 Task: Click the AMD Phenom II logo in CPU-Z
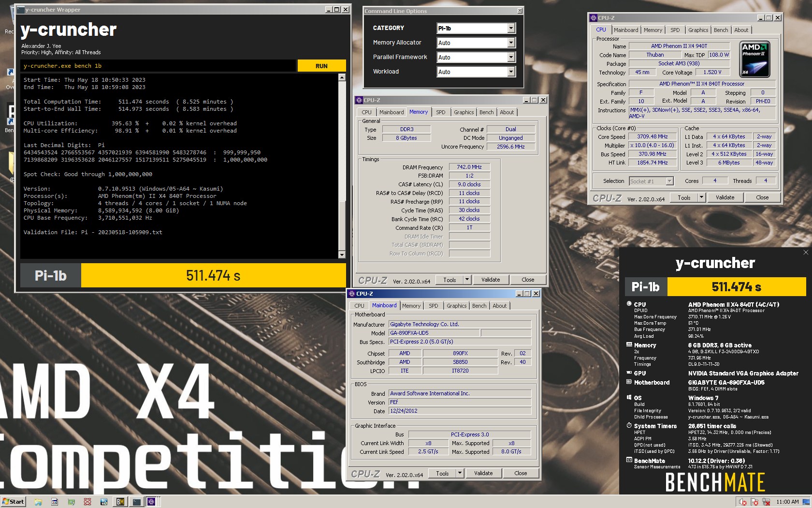pos(754,60)
